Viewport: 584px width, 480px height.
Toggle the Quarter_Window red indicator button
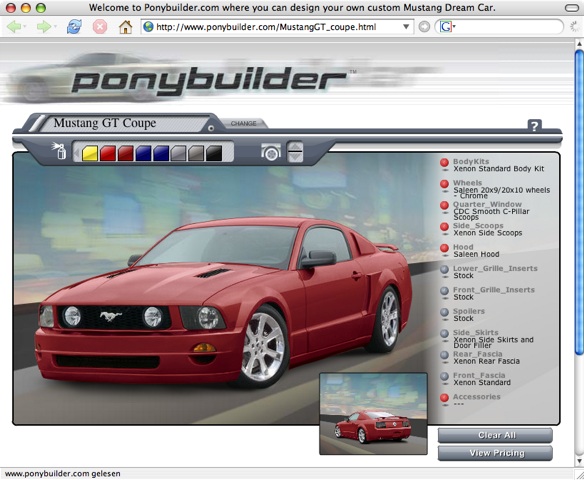pos(444,206)
